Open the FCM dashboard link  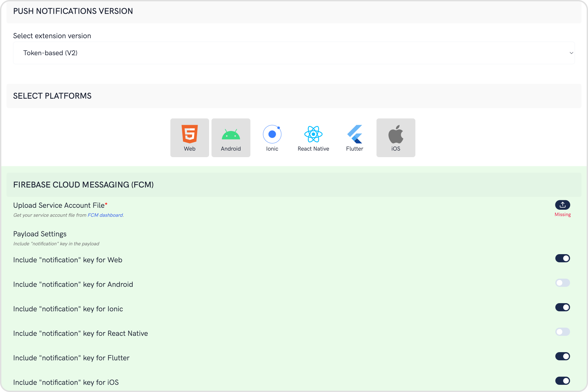pos(105,215)
